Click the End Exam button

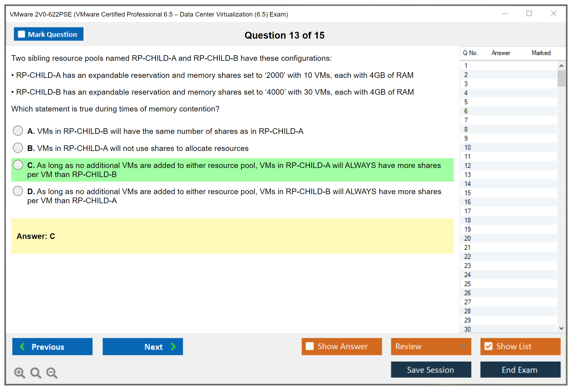pos(520,370)
